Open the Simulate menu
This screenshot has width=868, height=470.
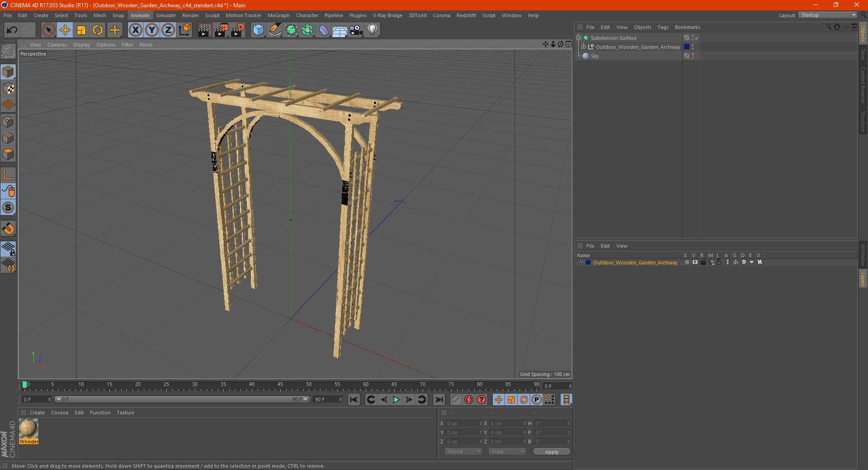tap(165, 15)
